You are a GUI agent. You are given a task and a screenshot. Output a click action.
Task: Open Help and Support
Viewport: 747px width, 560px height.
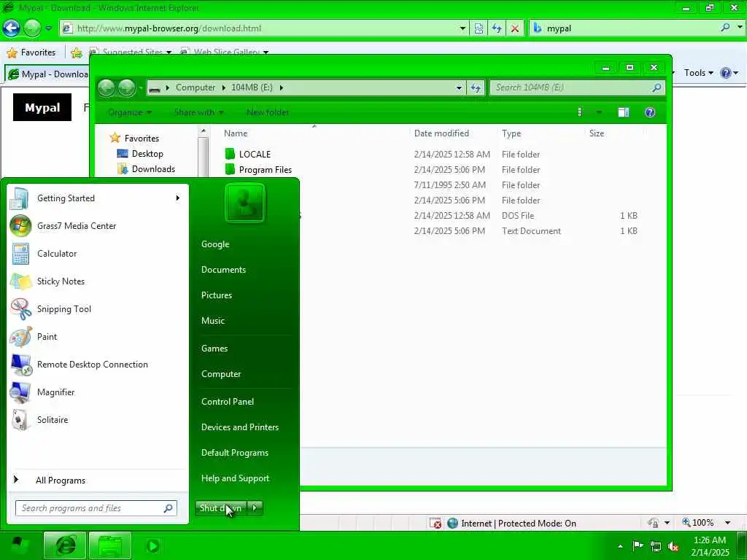[x=236, y=478]
